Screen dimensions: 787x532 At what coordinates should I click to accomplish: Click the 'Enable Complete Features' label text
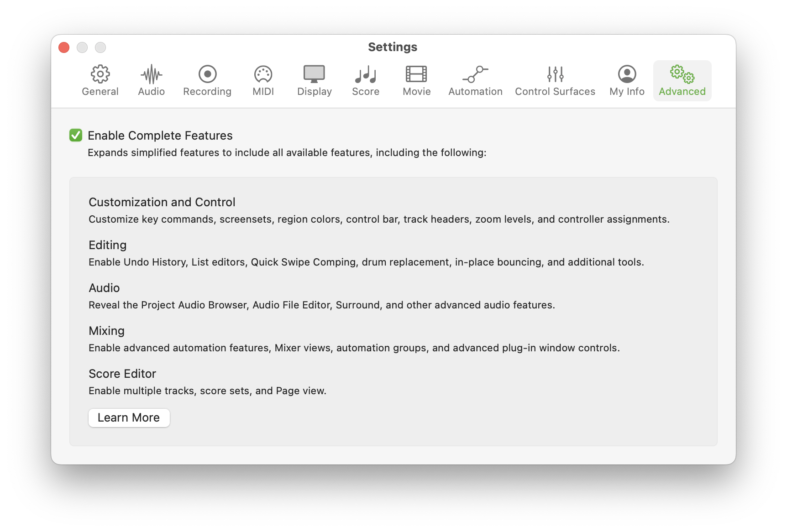[x=160, y=136]
